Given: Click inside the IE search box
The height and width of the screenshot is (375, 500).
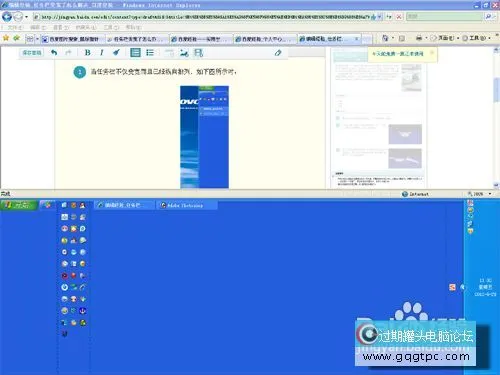Looking at the screenshot, I should click(x=444, y=16).
